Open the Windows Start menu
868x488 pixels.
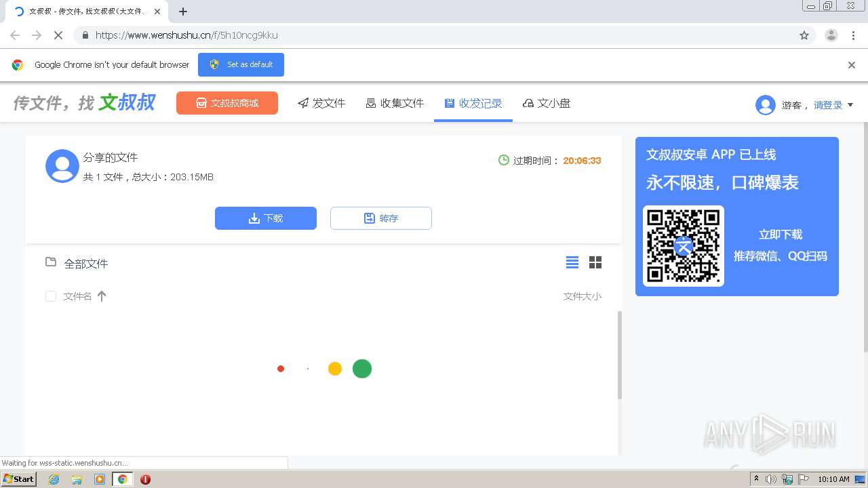[19, 479]
